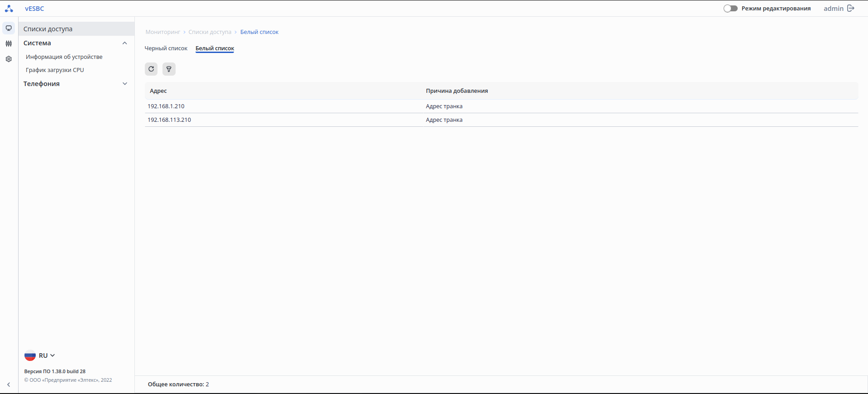The image size is (868, 394).
Task: Click the Russian flag icon
Action: pyautogui.click(x=30, y=356)
